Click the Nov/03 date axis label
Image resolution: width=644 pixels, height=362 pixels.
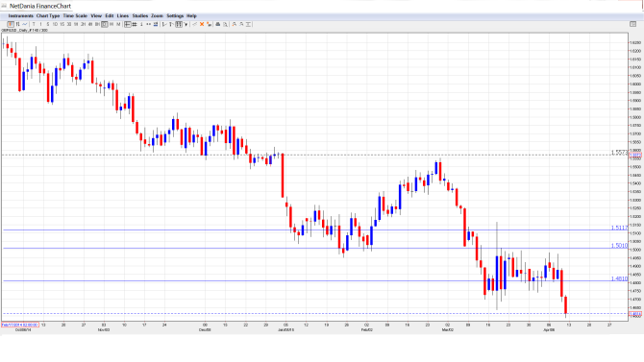click(x=104, y=330)
